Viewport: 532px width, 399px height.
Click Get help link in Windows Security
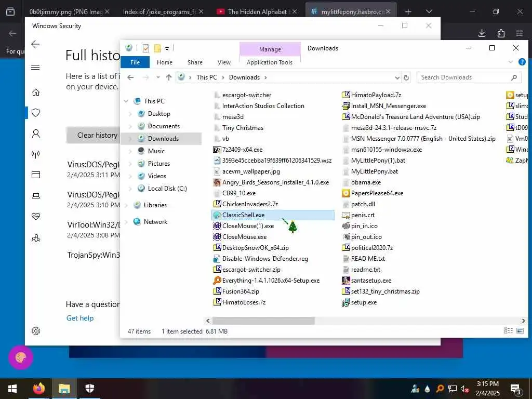[80, 318]
